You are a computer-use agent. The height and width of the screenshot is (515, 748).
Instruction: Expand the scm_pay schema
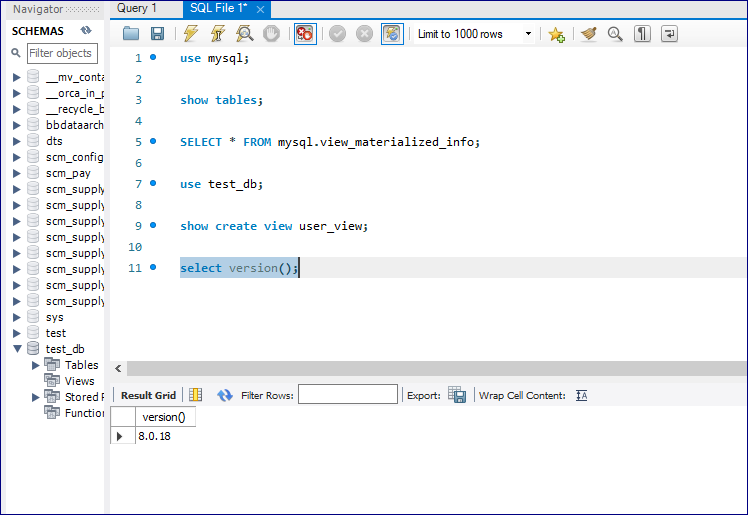coord(17,173)
